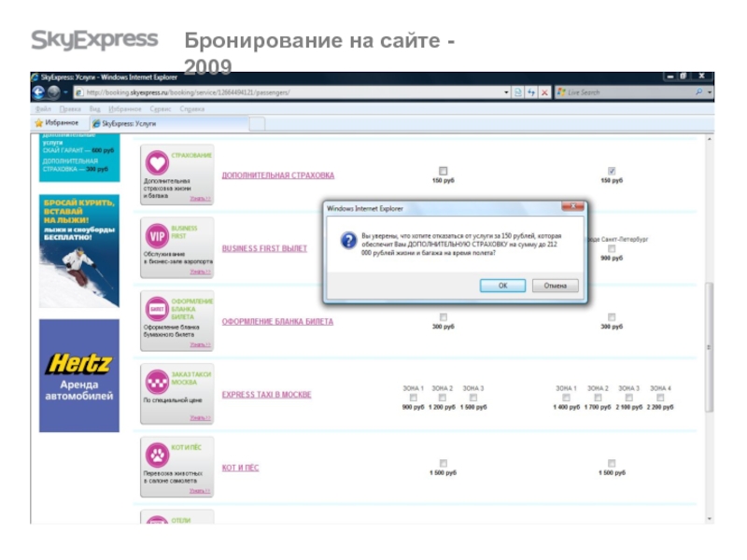Image resolution: width=747 pixels, height=560 pixels.
Task: Click the red Stop loading icon
Action: (544, 92)
